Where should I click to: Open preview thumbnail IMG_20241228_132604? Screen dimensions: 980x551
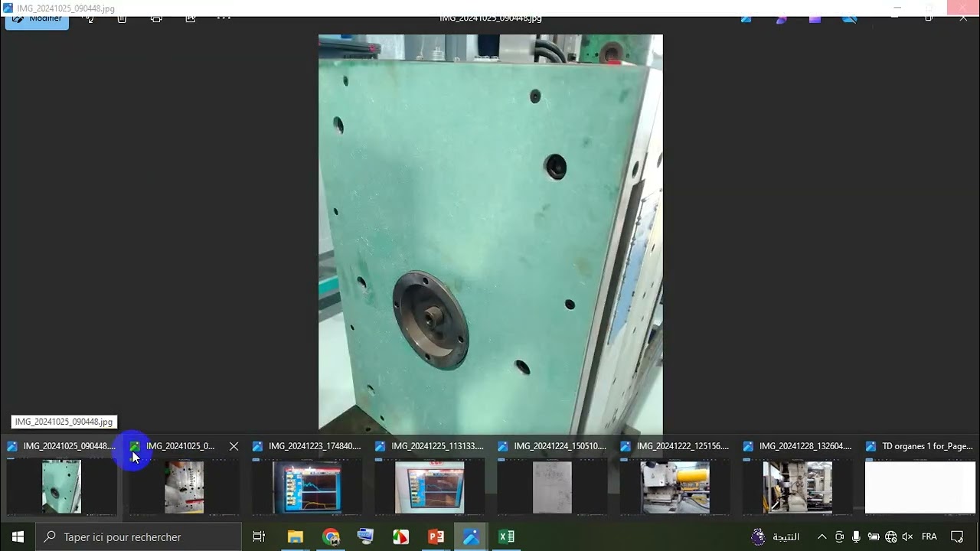[796, 487]
